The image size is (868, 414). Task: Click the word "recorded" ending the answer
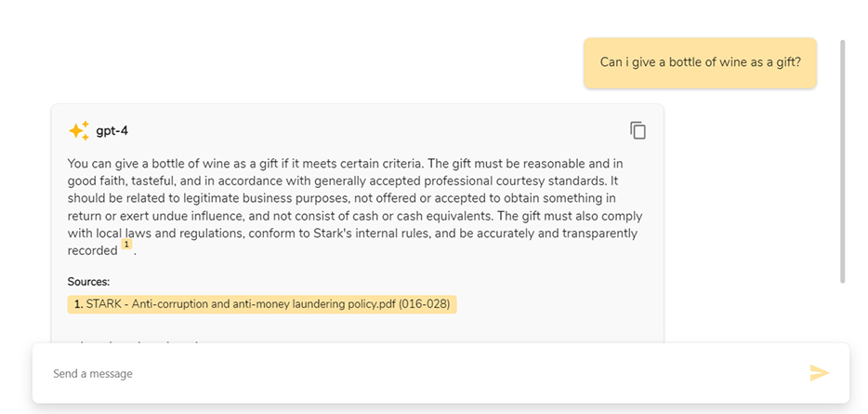click(x=92, y=250)
